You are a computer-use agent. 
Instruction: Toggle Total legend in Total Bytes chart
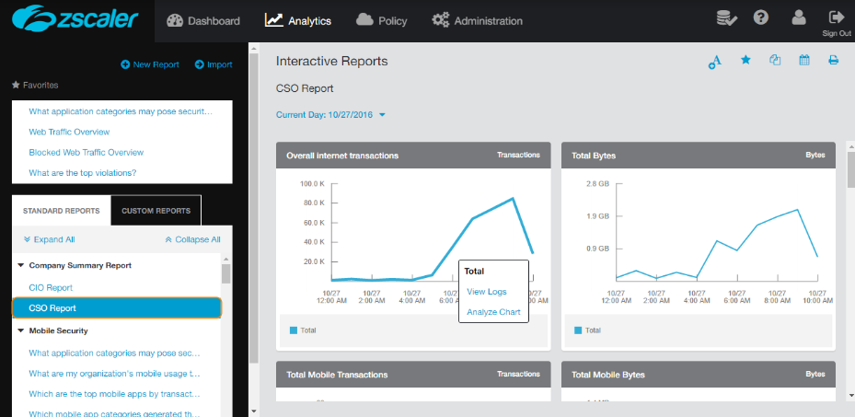click(589, 330)
